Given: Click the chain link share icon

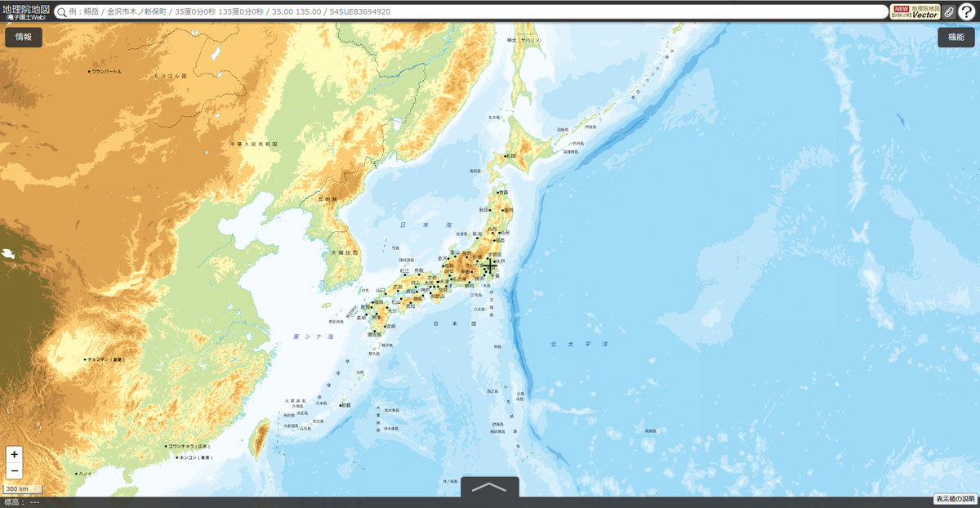Looking at the screenshot, I should pyautogui.click(x=949, y=12).
